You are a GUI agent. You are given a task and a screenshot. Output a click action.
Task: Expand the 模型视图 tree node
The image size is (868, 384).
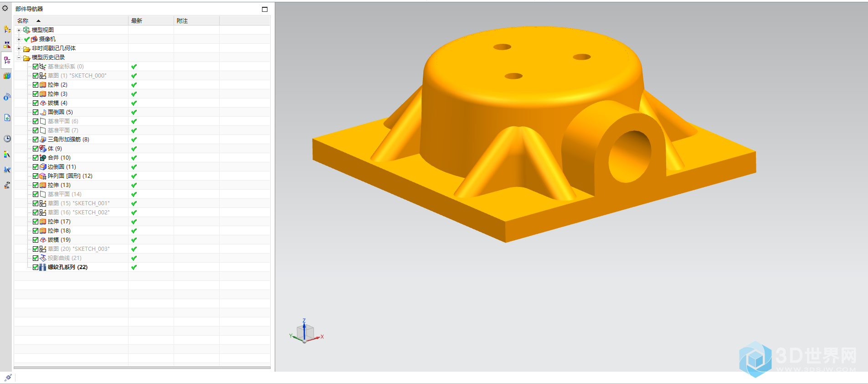pos(19,30)
